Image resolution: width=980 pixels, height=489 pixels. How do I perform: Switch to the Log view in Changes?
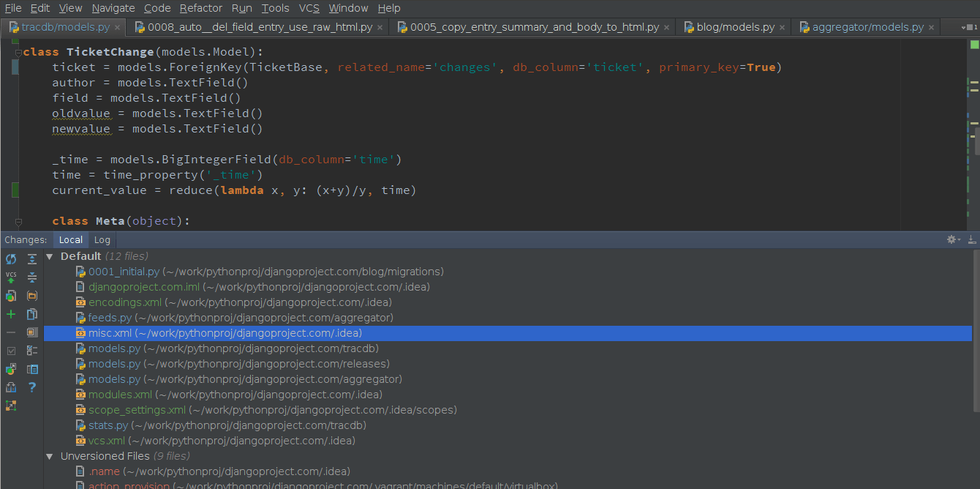click(102, 239)
